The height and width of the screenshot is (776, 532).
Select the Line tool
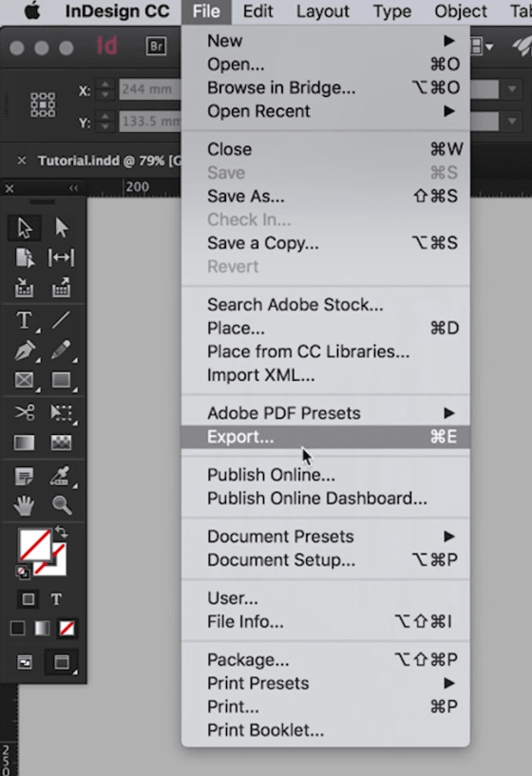pos(61,321)
